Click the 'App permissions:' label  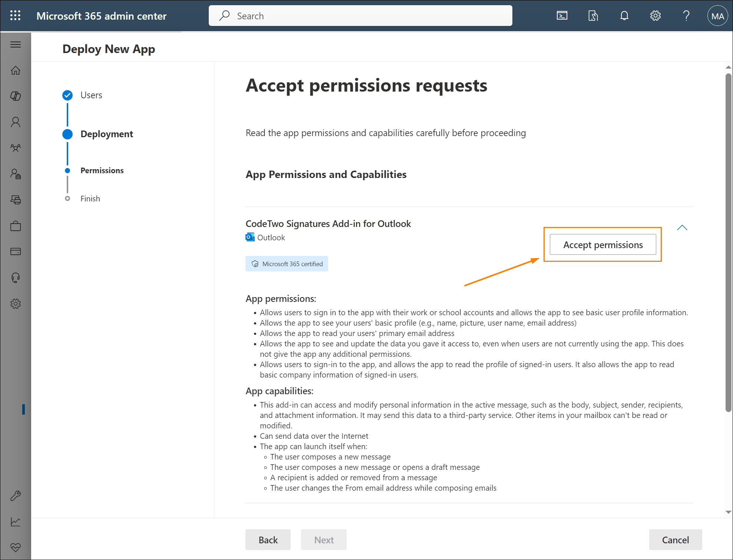click(x=281, y=299)
